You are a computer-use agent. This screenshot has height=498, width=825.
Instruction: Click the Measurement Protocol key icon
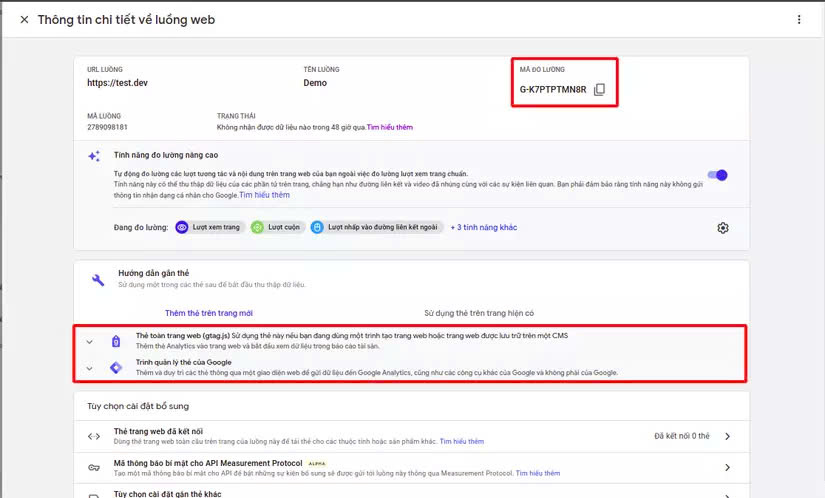(x=94, y=467)
